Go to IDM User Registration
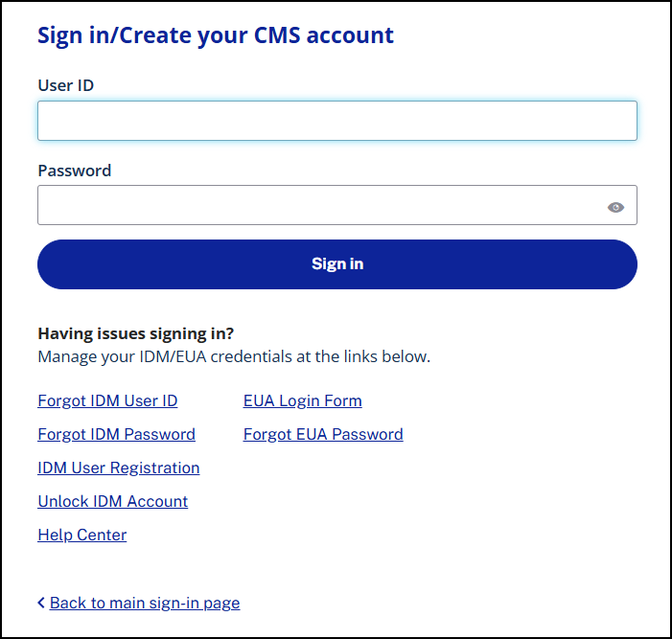The image size is (672, 639). tap(119, 468)
